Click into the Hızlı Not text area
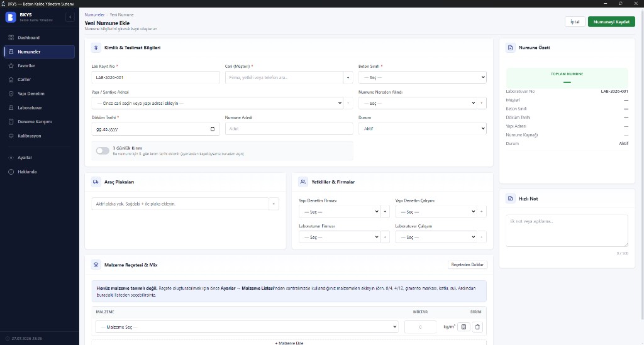Viewport: 644px width, 345px height. (x=567, y=231)
